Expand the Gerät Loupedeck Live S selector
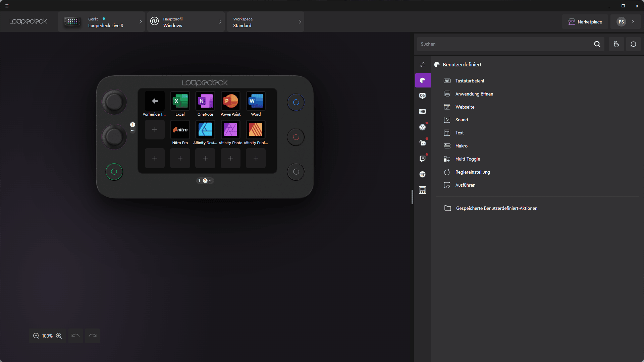Screen dimensions: 644x362 click(101, 22)
